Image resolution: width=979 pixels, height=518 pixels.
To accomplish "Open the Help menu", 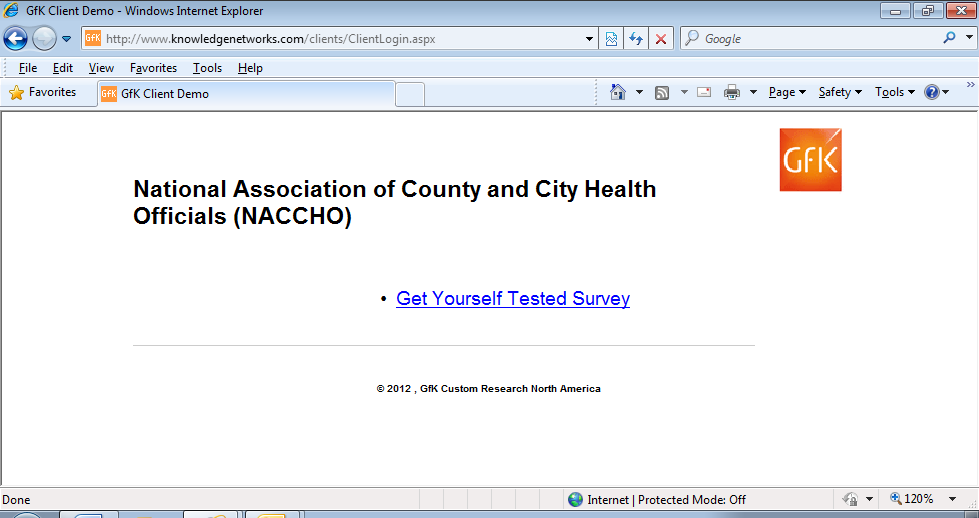I will 250,68.
